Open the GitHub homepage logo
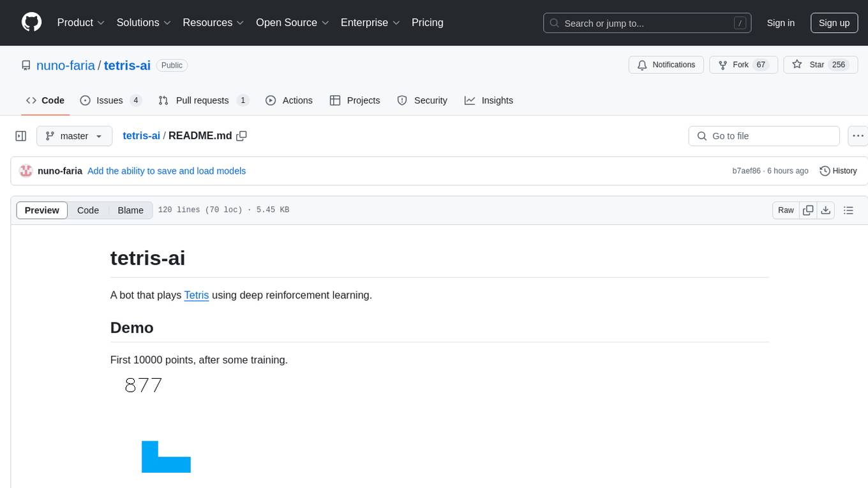Screen dimensions: 868x488 [x=31, y=22]
